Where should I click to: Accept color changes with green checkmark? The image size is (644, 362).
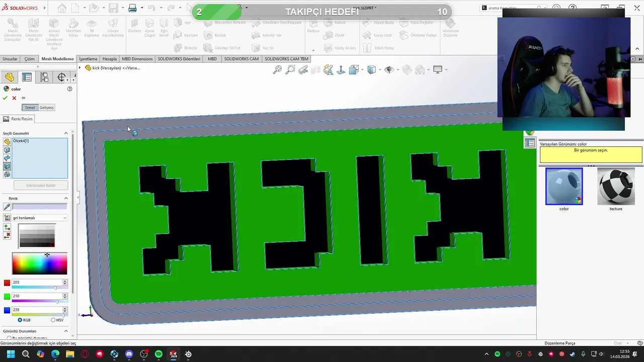click(x=5, y=98)
